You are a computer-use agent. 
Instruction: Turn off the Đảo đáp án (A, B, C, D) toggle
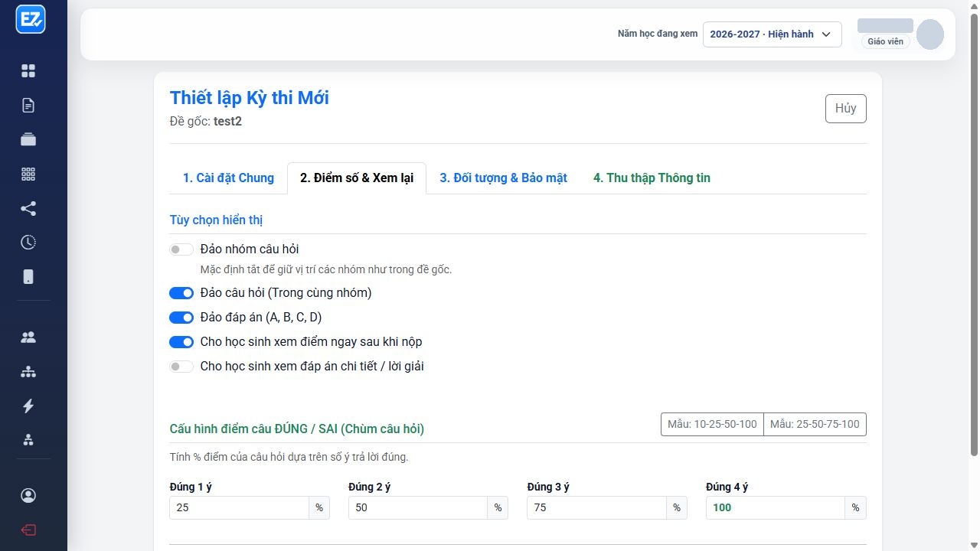point(181,318)
